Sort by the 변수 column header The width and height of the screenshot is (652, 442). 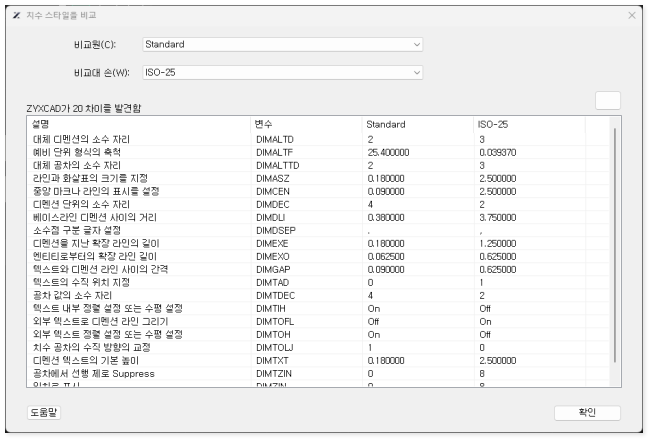[306, 124]
